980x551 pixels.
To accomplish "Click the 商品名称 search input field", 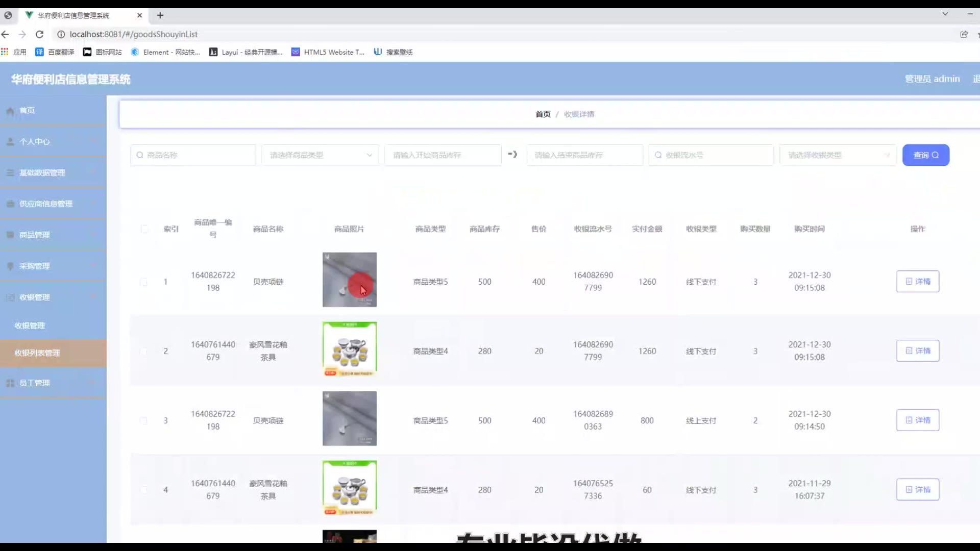I will coord(194,155).
